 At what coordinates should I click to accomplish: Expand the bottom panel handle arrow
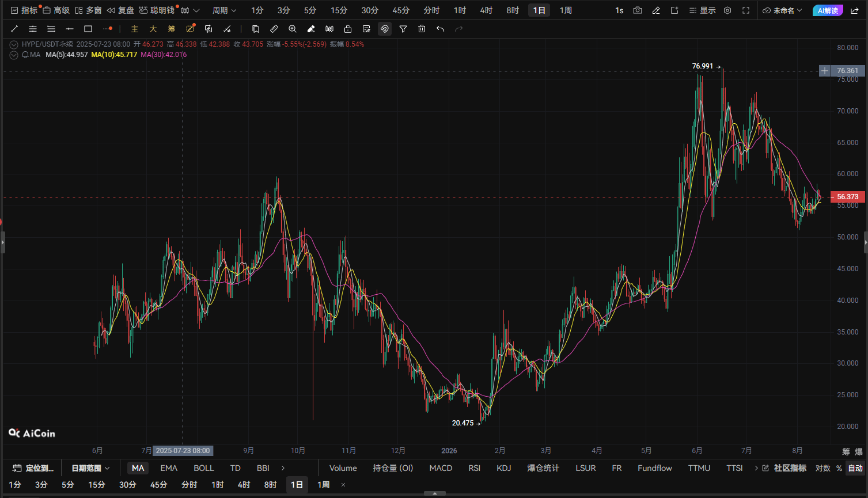(434, 494)
